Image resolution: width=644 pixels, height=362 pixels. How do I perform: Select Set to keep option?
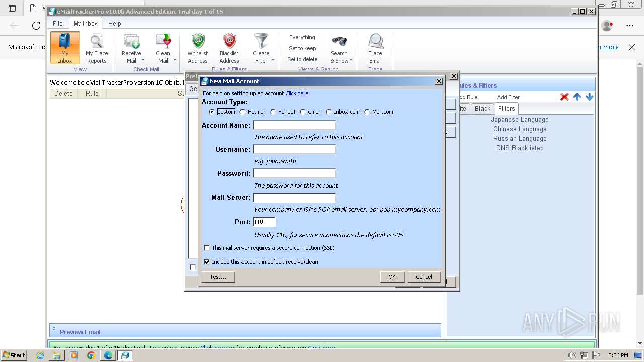click(302, 48)
